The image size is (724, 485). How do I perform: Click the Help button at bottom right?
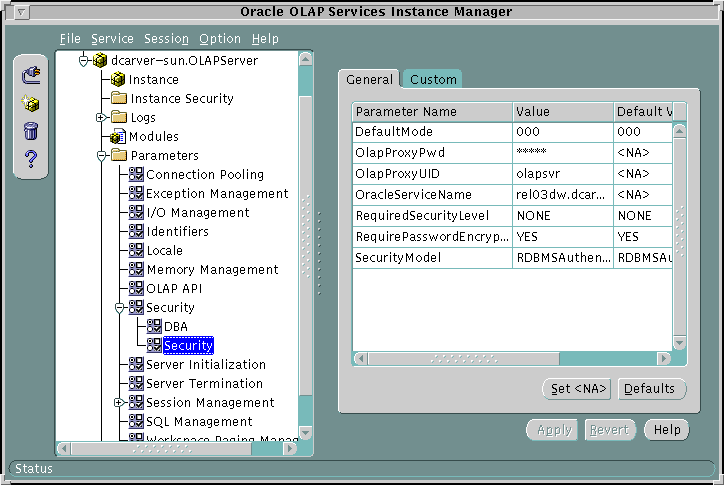coord(667,430)
